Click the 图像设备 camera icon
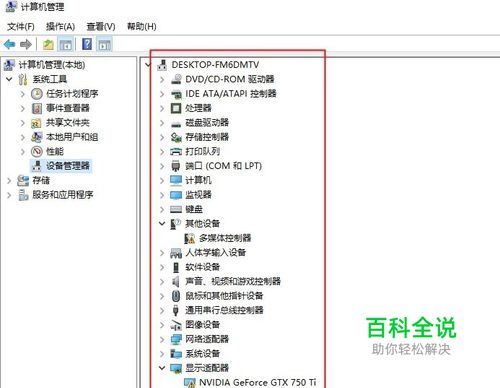 pyautogui.click(x=176, y=325)
